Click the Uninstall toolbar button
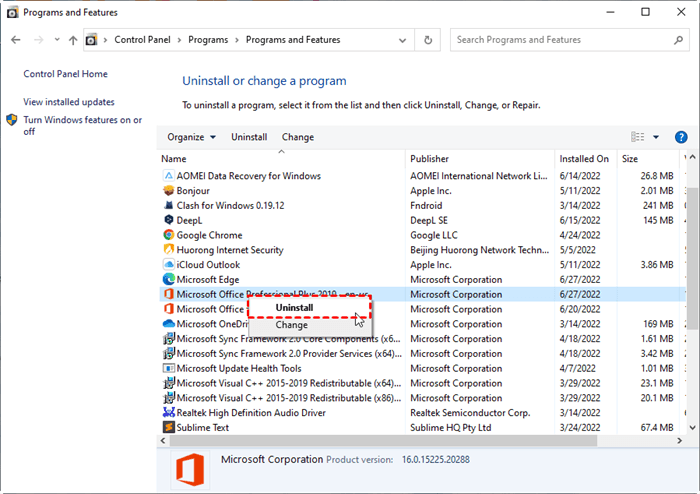Viewport: 700px width, 494px height. (249, 137)
